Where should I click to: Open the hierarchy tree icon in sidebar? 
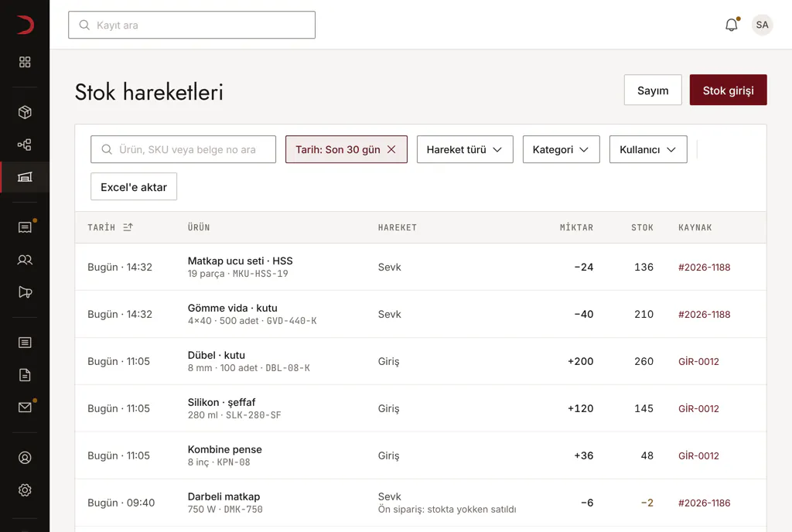tap(25, 145)
